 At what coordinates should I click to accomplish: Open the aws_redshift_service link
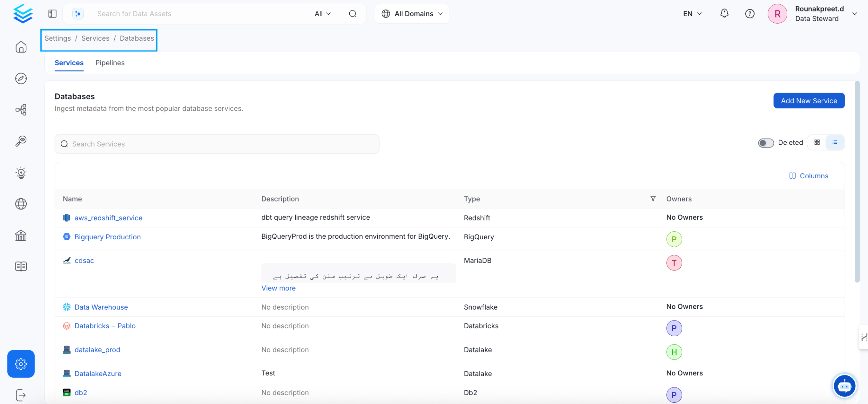click(x=108, y=218)
